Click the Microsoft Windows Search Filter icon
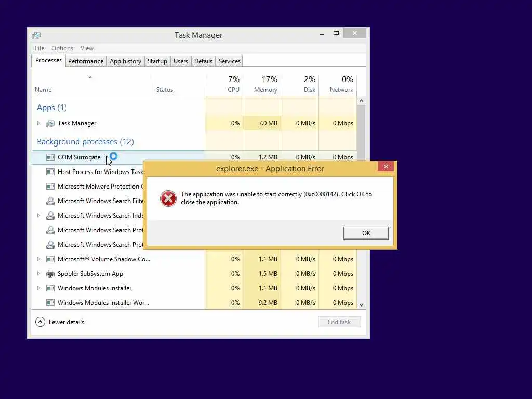532x399 pixels. coord(50,201)
